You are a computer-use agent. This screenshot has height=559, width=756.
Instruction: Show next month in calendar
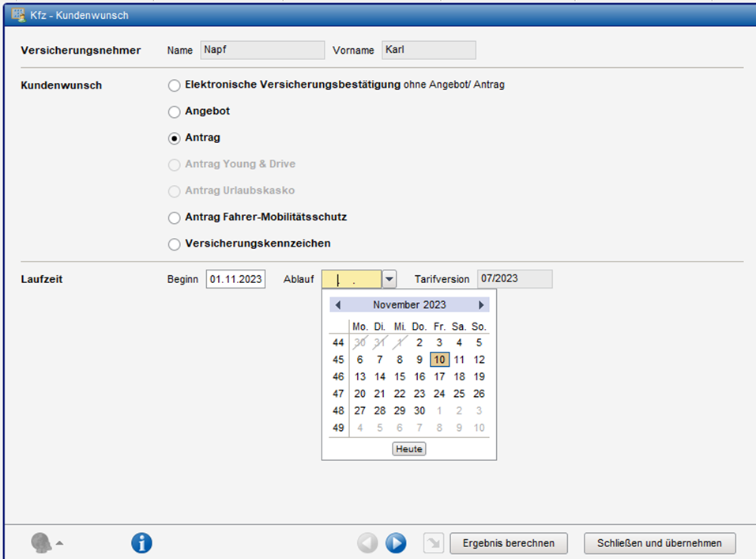point(481,304)
